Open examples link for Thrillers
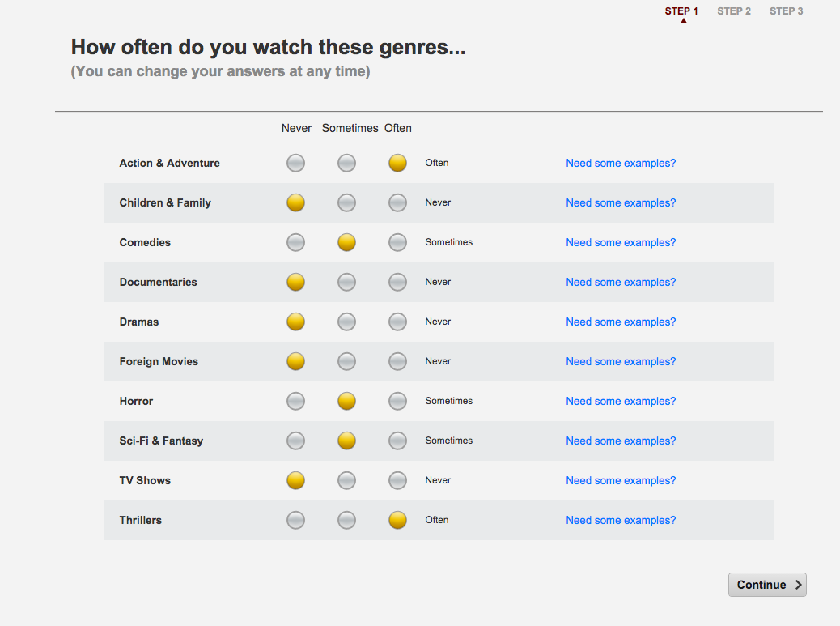Viewport: 840px width, 626px height. [x=621, y=520]
